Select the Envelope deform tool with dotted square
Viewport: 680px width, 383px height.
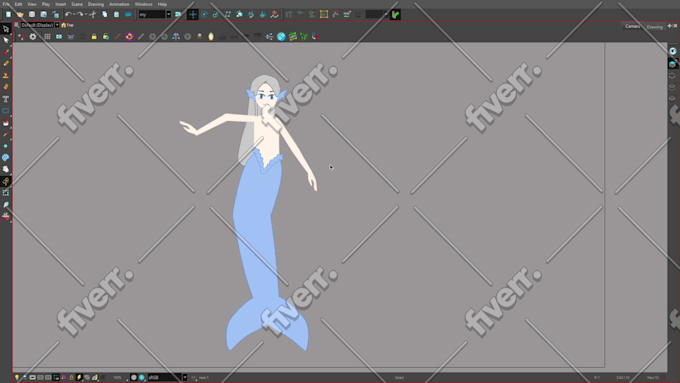pyautogui.click(x=6, y=193)
